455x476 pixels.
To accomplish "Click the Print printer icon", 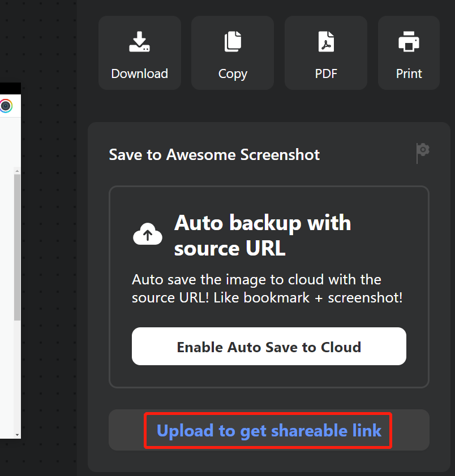I will coord(409,42).
